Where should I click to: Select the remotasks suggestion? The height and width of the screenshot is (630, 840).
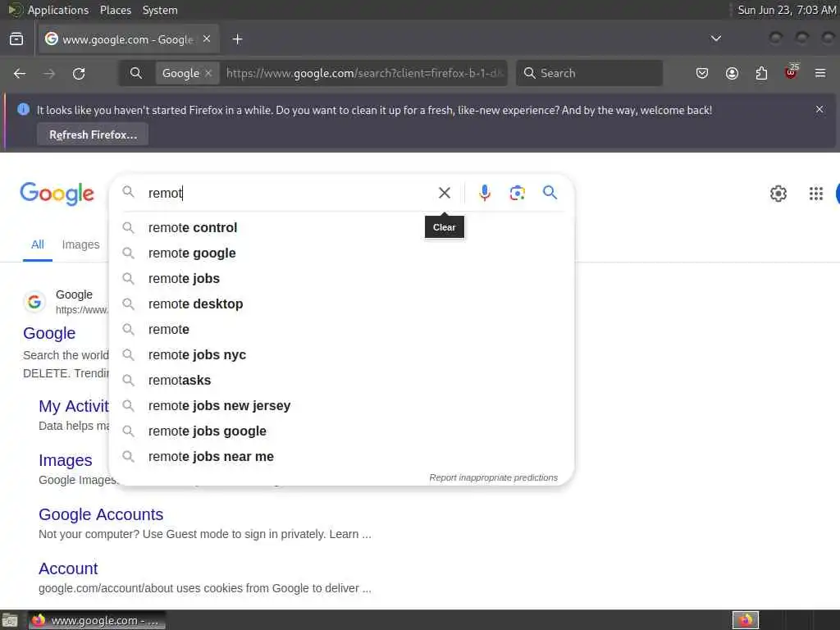point(342,381)
